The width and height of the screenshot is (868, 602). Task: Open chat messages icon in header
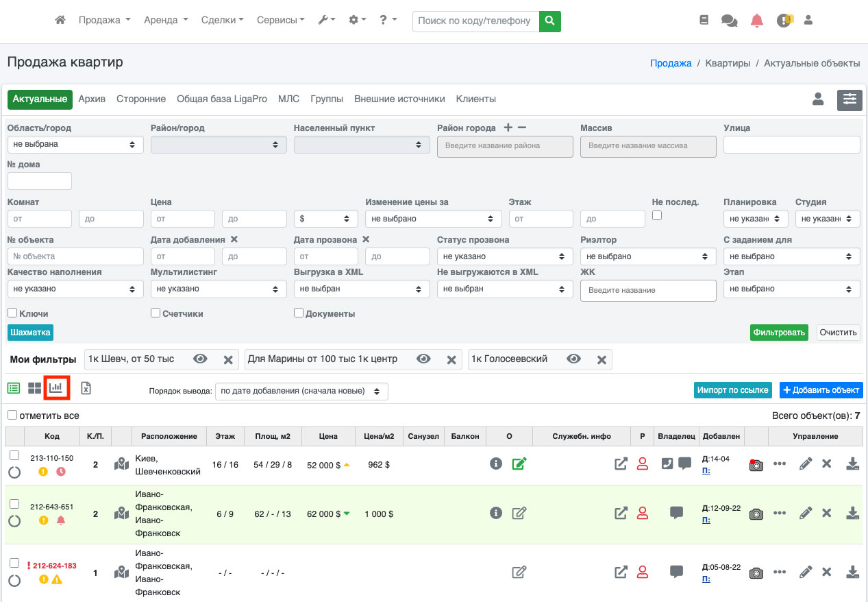click(x=729, y=21)
